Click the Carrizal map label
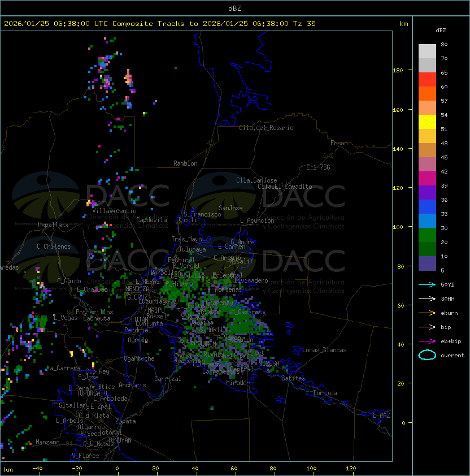Image resolution: width=470 pixels, height=476 pixels. point(168,379)
